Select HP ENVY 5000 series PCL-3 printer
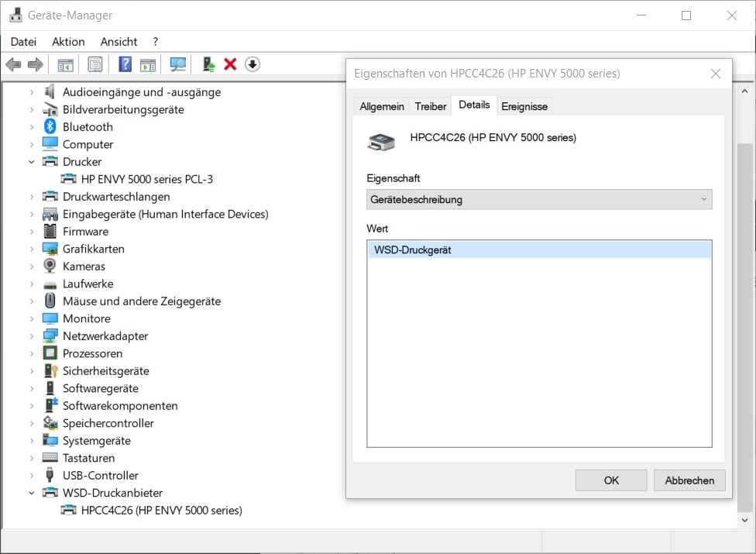The height and width of the screenshot is (554, 756). (x=146, y=179)
